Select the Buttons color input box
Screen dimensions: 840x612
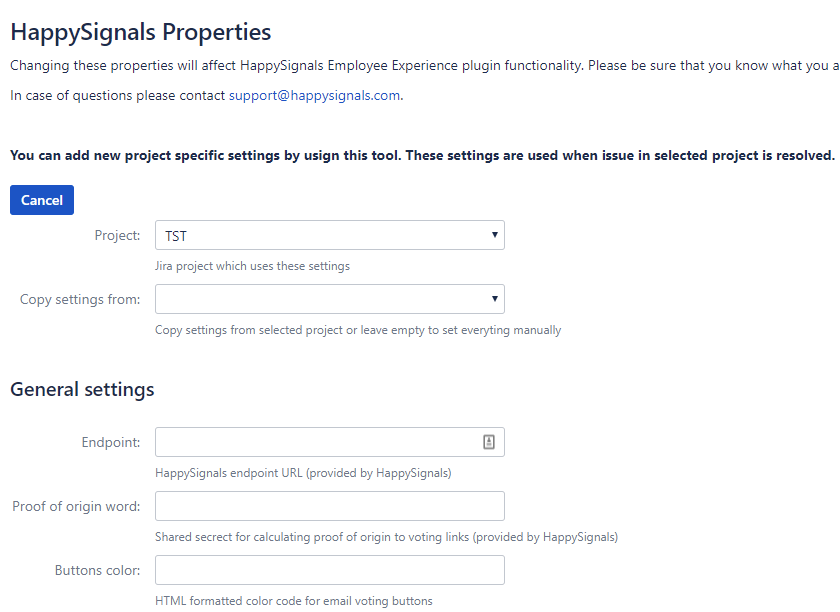coord(329,570)
